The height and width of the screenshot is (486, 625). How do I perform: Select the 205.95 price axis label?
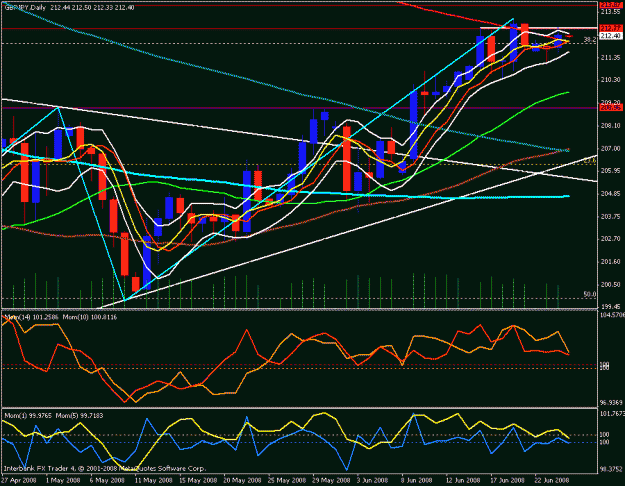[611, 171]
